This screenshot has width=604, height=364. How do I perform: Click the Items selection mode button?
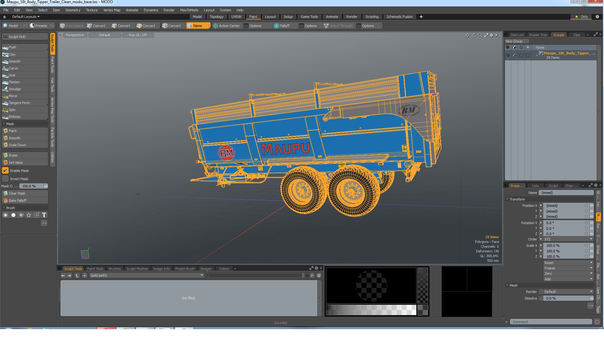(198, 26)
